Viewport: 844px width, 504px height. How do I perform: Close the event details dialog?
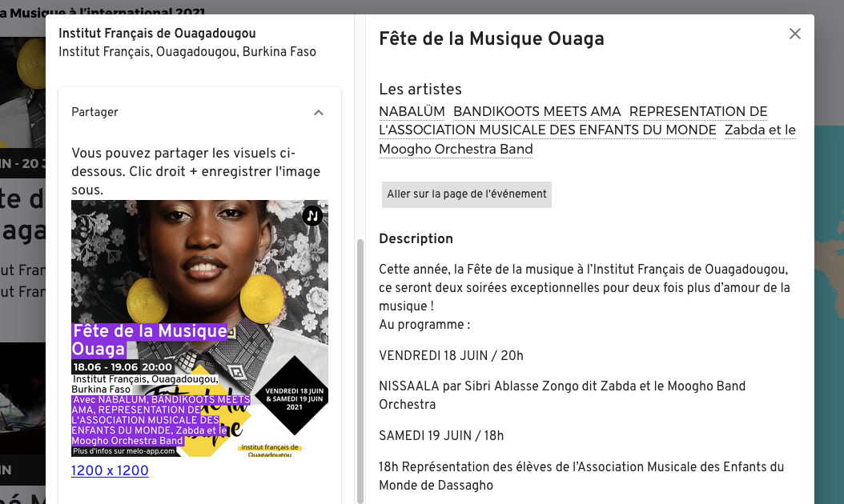coord(794,34)
